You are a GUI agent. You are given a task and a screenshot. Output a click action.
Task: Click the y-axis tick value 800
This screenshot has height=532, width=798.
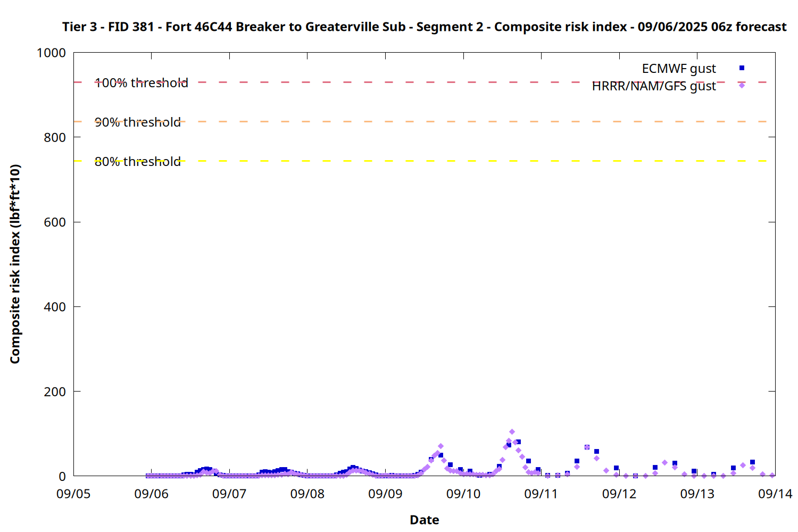click(55, 137)
